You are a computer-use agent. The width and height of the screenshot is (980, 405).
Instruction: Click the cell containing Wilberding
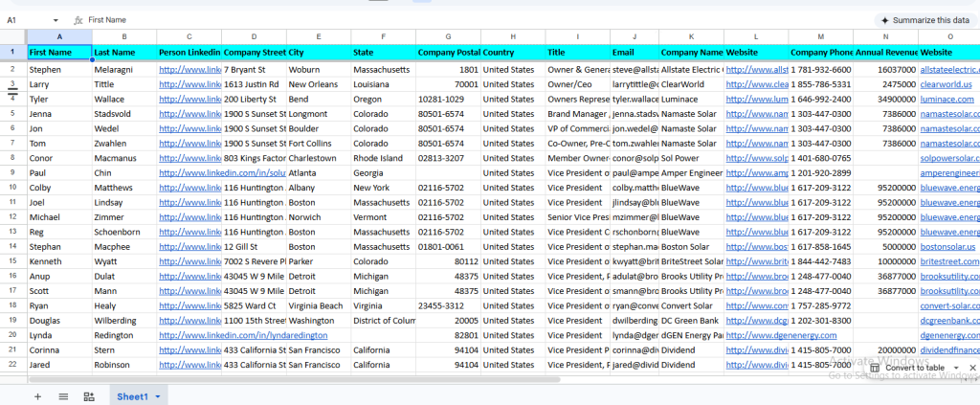(x=124, y=321)
